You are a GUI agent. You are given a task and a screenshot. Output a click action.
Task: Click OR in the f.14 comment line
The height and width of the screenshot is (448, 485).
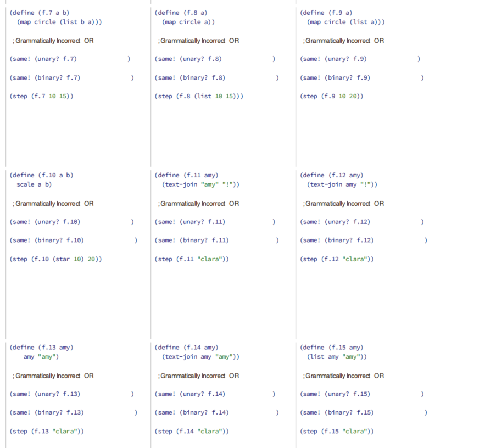(x=233, y=376)
